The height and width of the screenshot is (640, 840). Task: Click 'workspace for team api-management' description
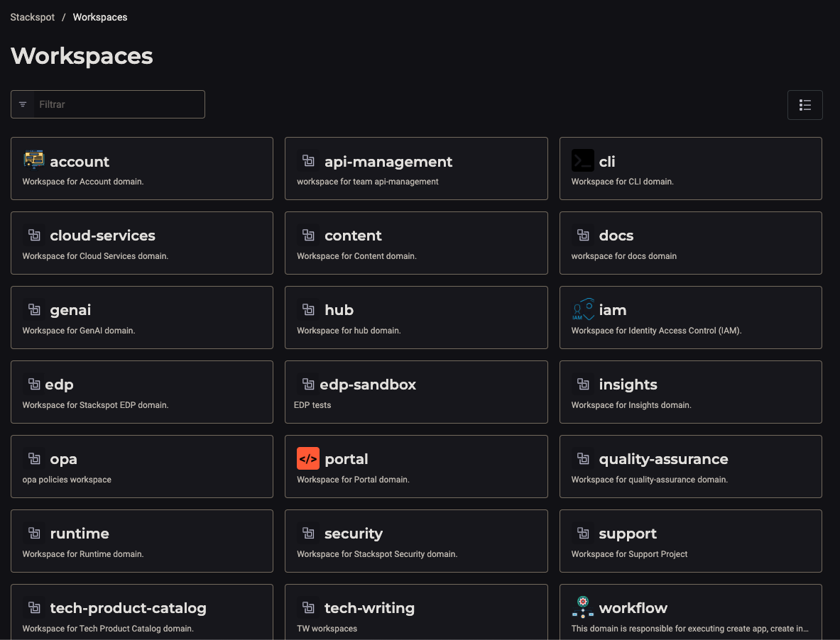click(368, 182)
